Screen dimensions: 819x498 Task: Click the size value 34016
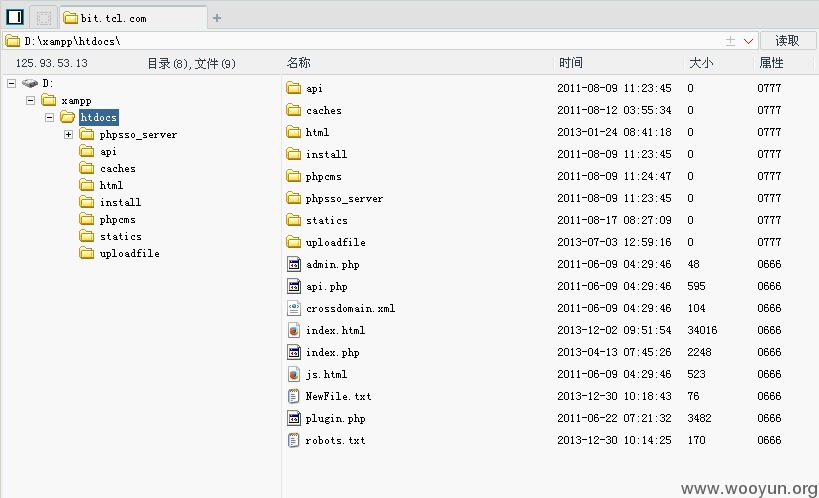703,330
